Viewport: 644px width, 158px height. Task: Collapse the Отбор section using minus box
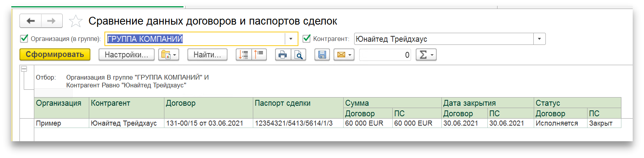pyautogui.click(x=24, y=69)
